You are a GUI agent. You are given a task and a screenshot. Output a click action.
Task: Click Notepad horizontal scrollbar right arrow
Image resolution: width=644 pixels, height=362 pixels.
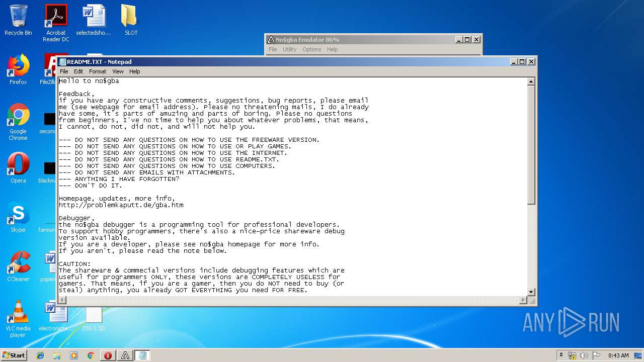523,300
